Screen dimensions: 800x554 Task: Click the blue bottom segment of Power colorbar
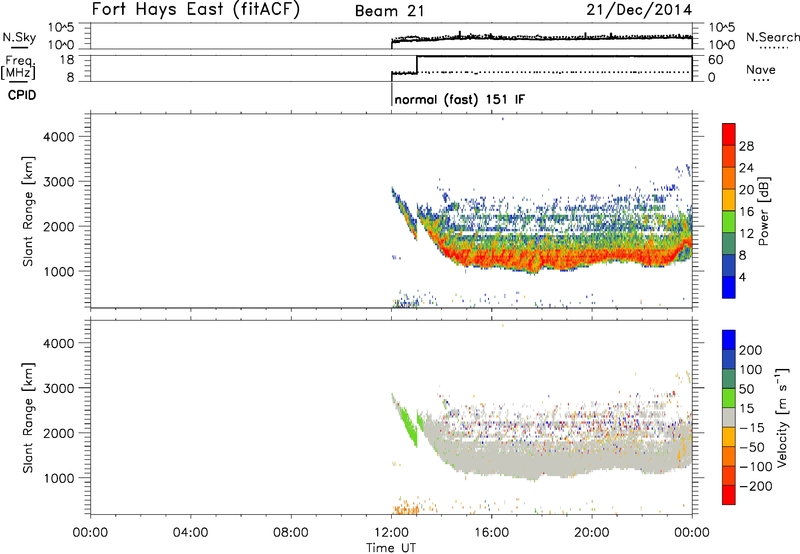click(729, 287)
